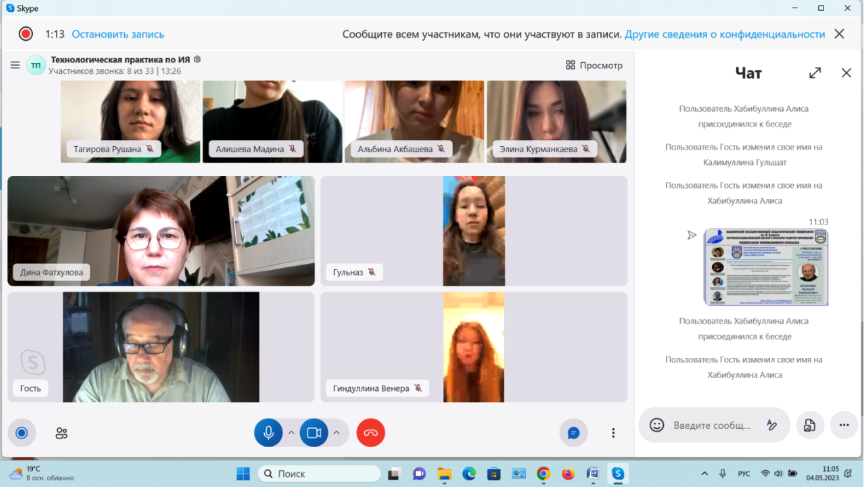
Task: Open the hamburger menu beside call title
Action: coord(15,65)
